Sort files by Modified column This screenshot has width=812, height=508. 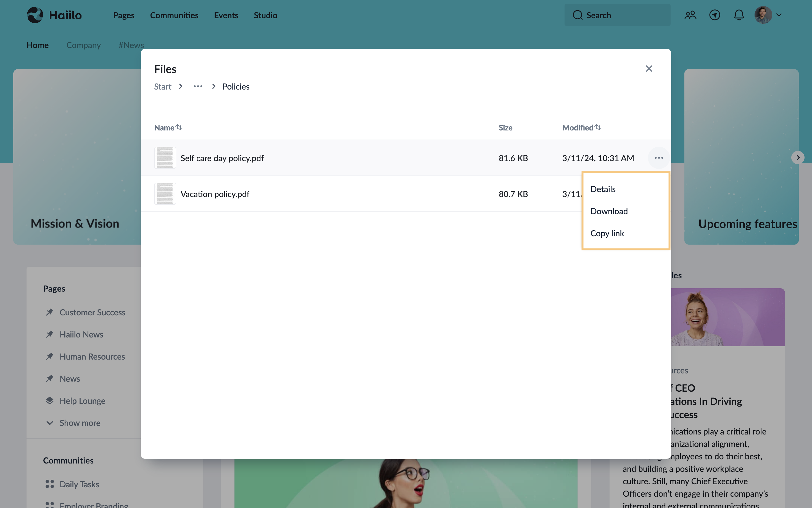click(582, 128)
